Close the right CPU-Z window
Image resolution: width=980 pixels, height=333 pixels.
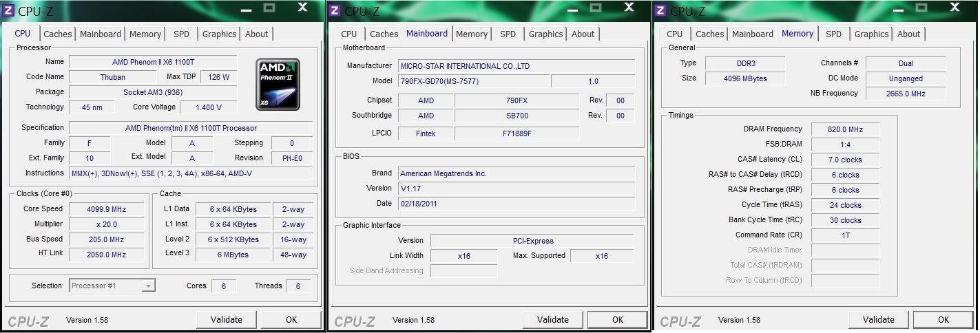[x=954, y=7]
